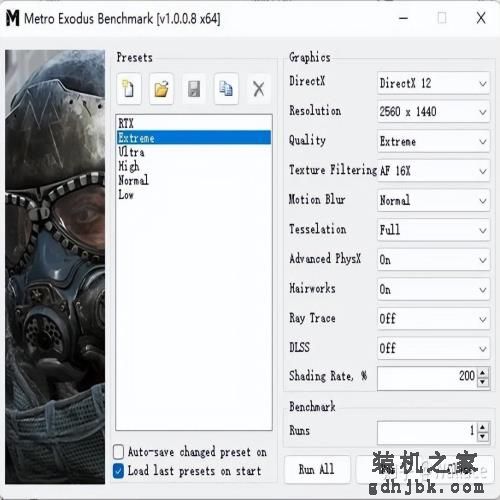Open the Hairworks dropdown
This screenshot has width=500, height=500.
pyautogui.click(x=433, y=290)
